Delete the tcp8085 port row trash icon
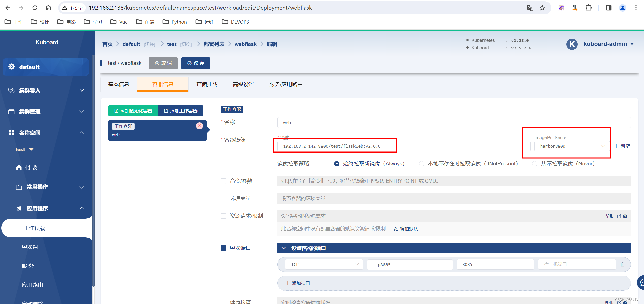The image size is (644, 304). tap(623, 264)
